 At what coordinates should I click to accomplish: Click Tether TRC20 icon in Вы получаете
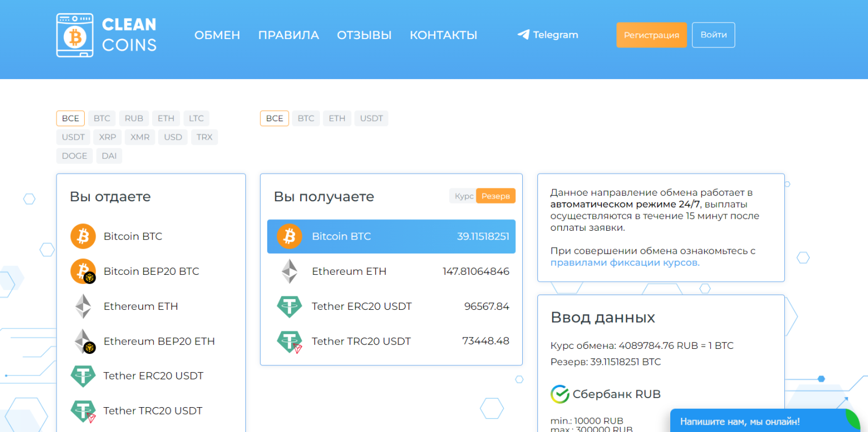pyautogui.click(x=289, y=342)
